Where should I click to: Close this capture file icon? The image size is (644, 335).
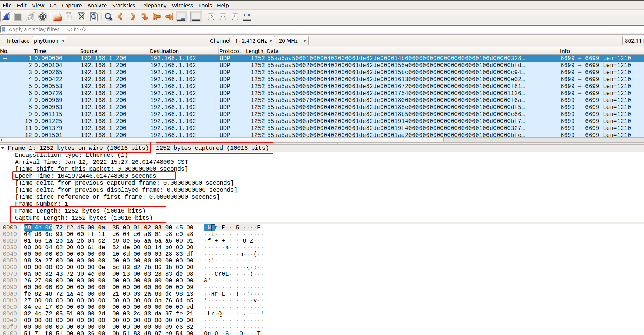coord(82,17)
